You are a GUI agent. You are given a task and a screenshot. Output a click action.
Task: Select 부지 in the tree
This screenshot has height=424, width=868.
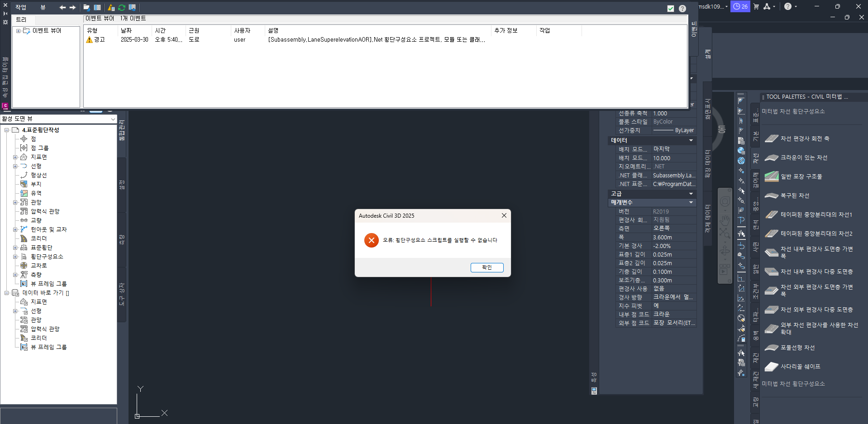36,185
